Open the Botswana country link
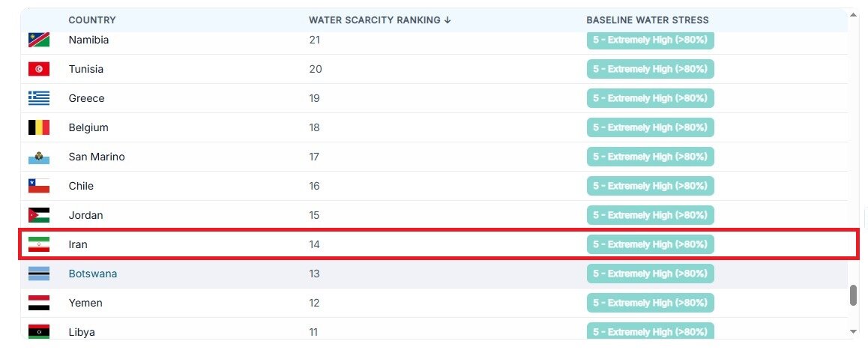 (x=93, y=274)
